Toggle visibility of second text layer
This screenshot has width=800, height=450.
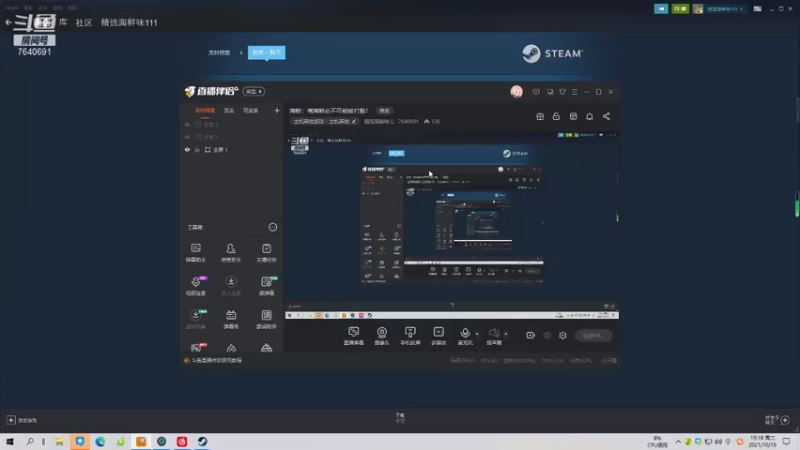point(187,137)
